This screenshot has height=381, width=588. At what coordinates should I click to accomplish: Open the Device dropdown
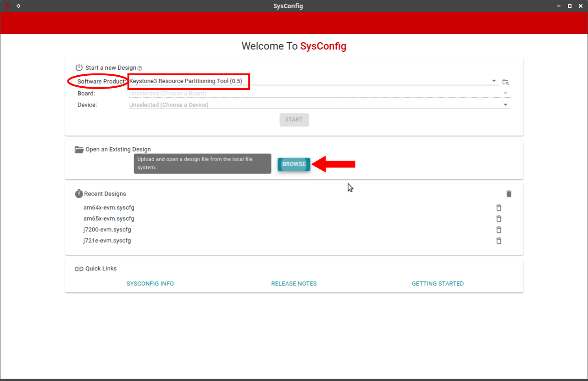tap(505, 105)
